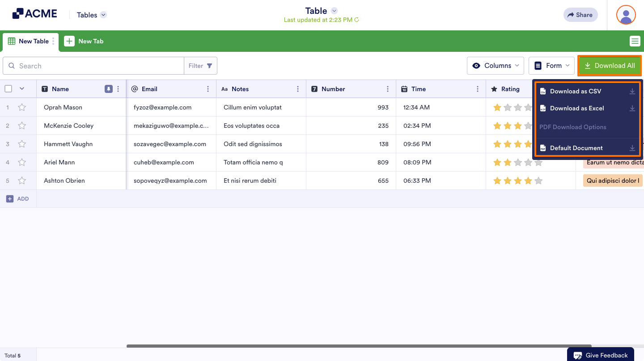Star the Hammett Vaughn row

coord(21,144)
